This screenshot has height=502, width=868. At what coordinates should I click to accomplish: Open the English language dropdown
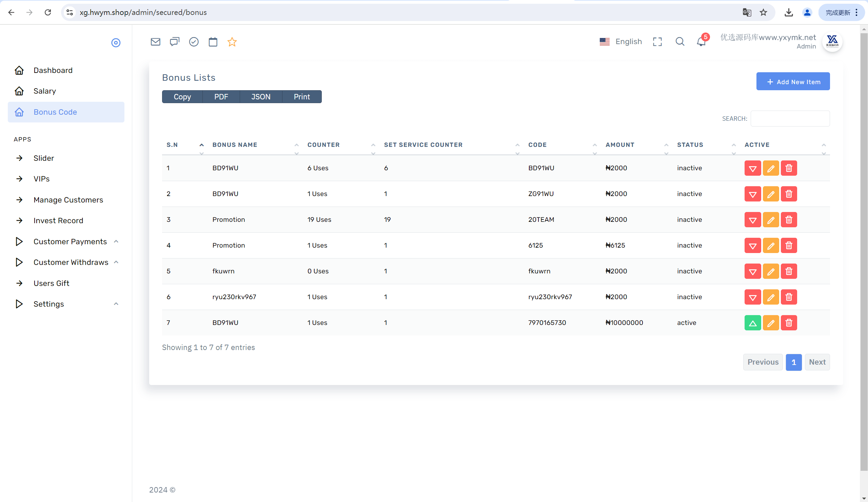[x=621, y=42]
